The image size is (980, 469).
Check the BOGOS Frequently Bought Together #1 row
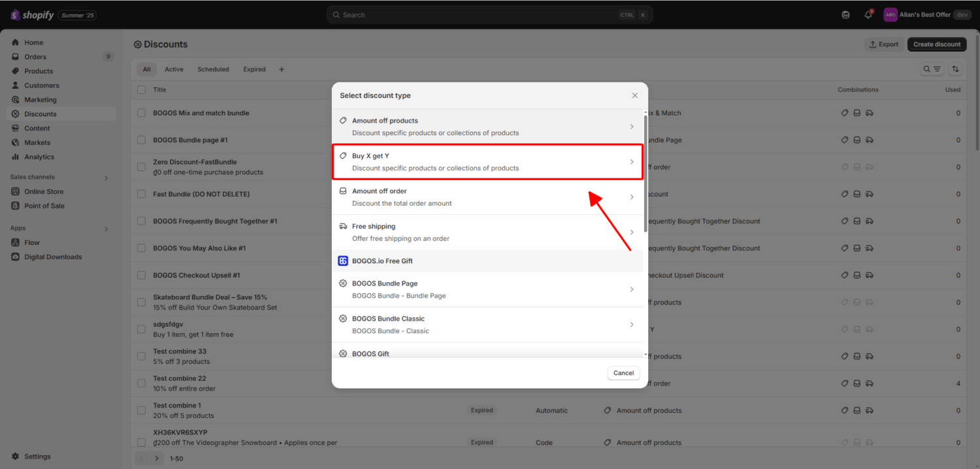click(x=142, y=221)
